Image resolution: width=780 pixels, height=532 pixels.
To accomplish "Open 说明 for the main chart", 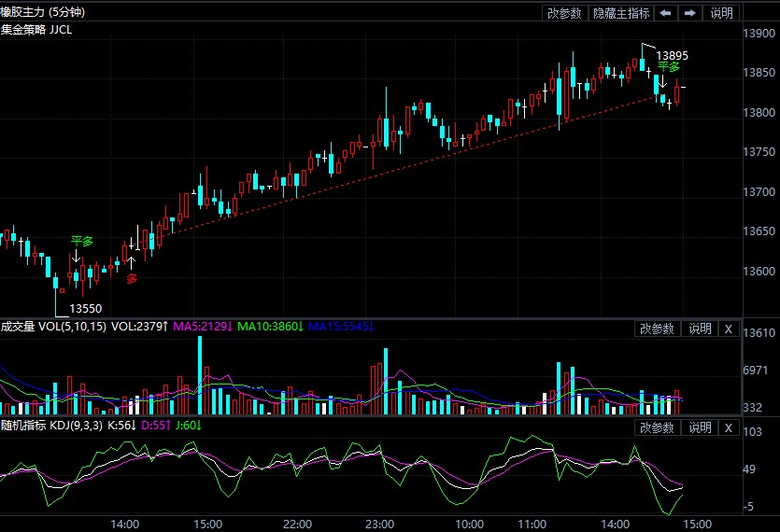I will click(x=722, y=13).
